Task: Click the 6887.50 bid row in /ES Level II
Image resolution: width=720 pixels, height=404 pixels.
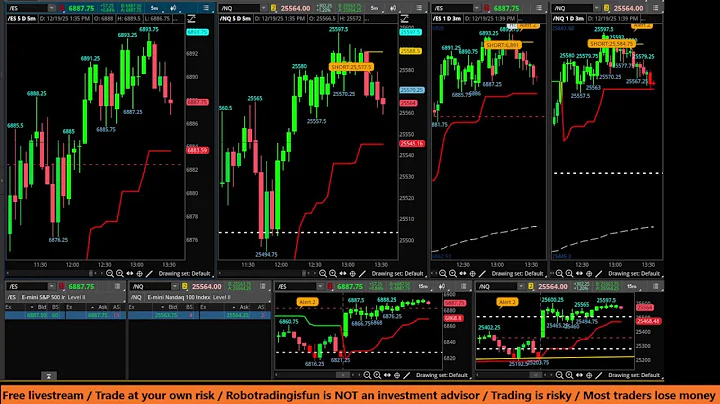Action: (35, 315)
